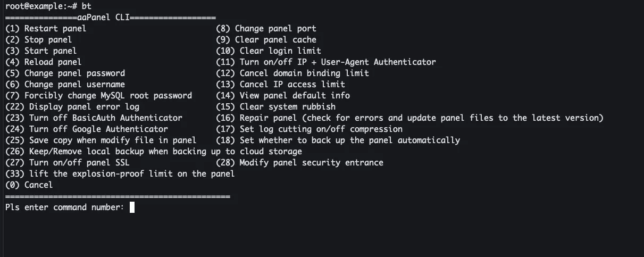Click "Clear login limit" option
This screenshot has height=257, width=644.
point(269,51)
